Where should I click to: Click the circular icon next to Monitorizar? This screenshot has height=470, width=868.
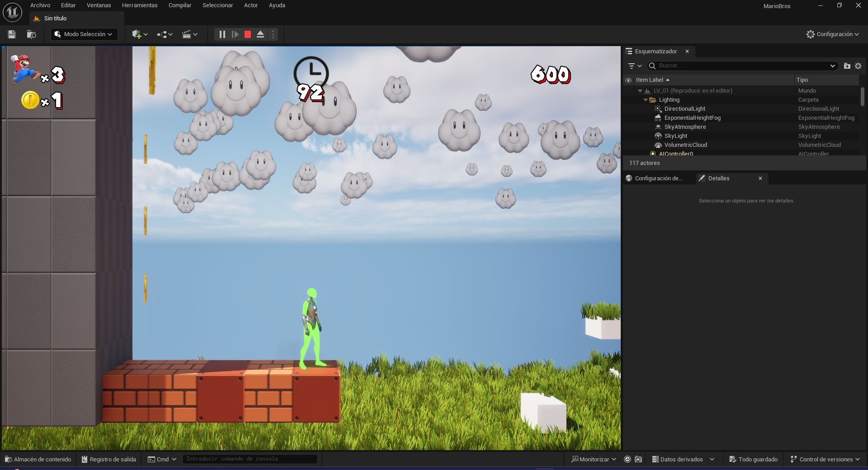tap(627, 459)
